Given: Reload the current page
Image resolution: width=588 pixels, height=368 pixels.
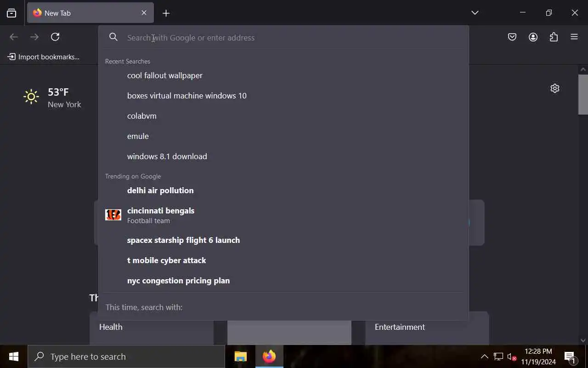Looking at the screenshot, I should pos(55,37).
